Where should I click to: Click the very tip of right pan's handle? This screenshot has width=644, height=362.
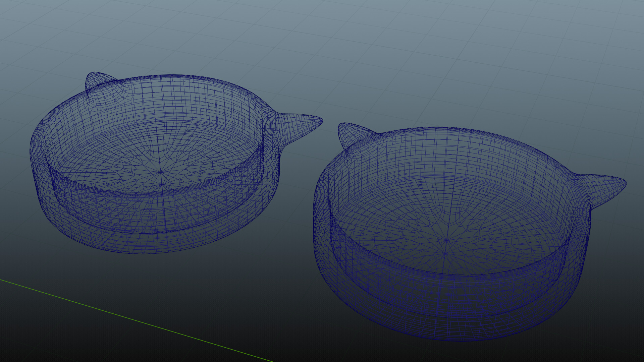(x=626, y=184)
